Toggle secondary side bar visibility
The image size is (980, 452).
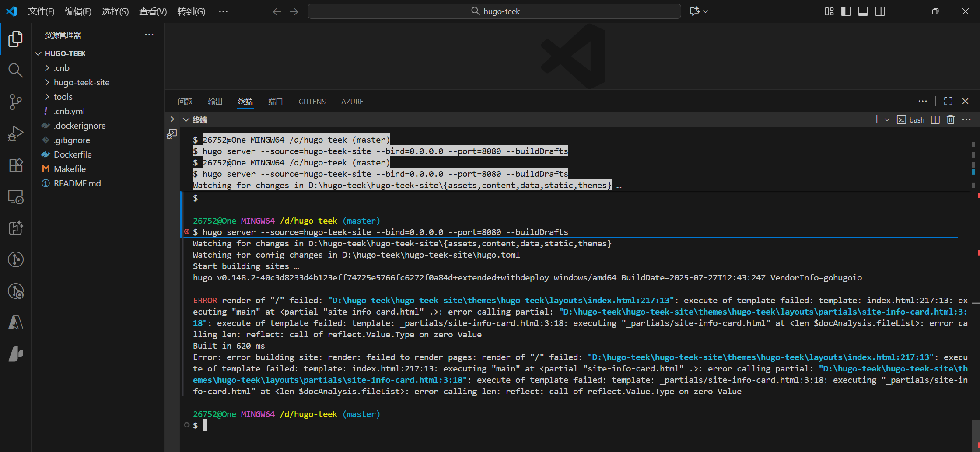click(x=880, y=11)
